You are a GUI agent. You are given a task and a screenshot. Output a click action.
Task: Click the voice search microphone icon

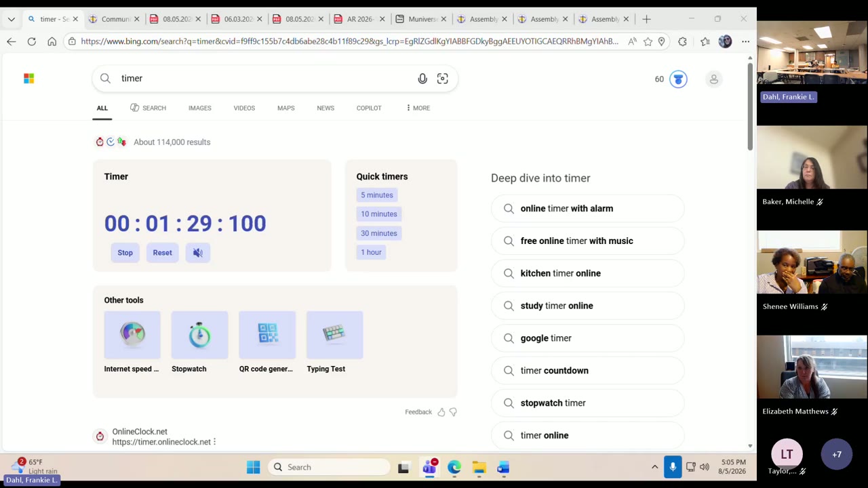(x=422, y=79)
